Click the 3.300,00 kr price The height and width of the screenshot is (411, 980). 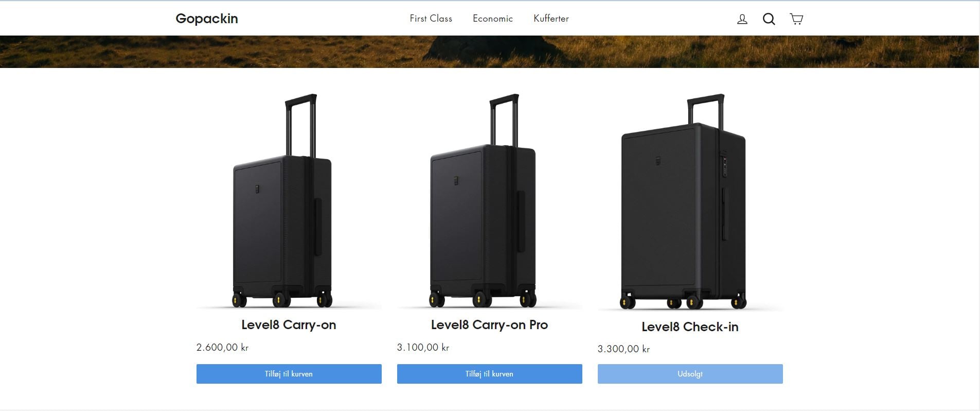(623, 349)
